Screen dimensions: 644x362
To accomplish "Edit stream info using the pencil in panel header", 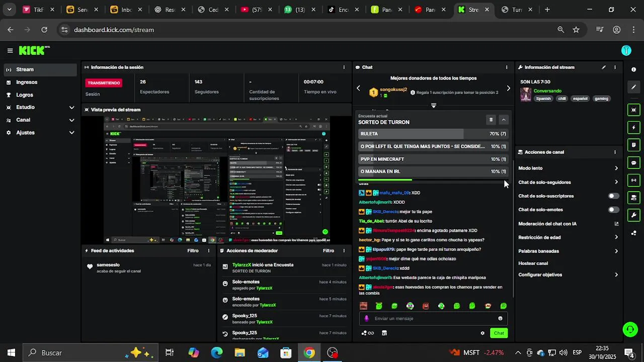I will [604, 67].
